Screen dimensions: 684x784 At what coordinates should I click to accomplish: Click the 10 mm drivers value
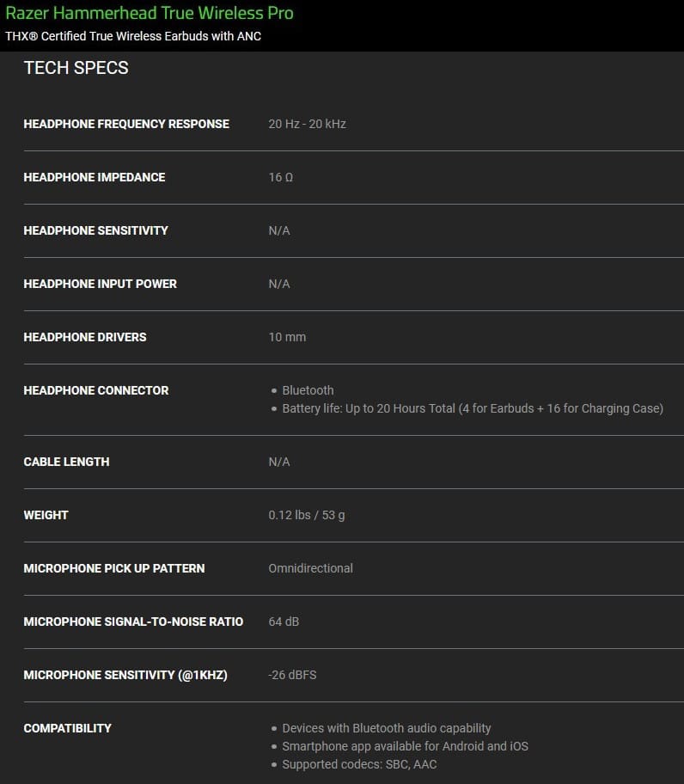coord(287,337)
